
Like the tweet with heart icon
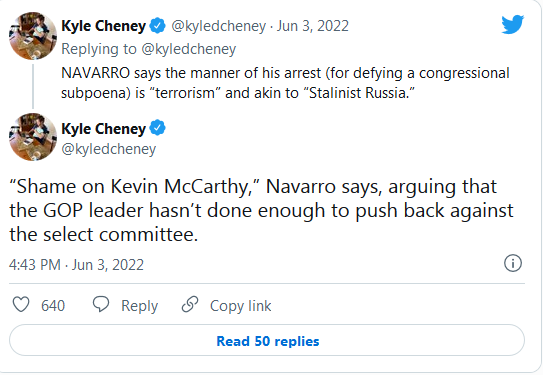pyautogui.click(x=21, y=305)
